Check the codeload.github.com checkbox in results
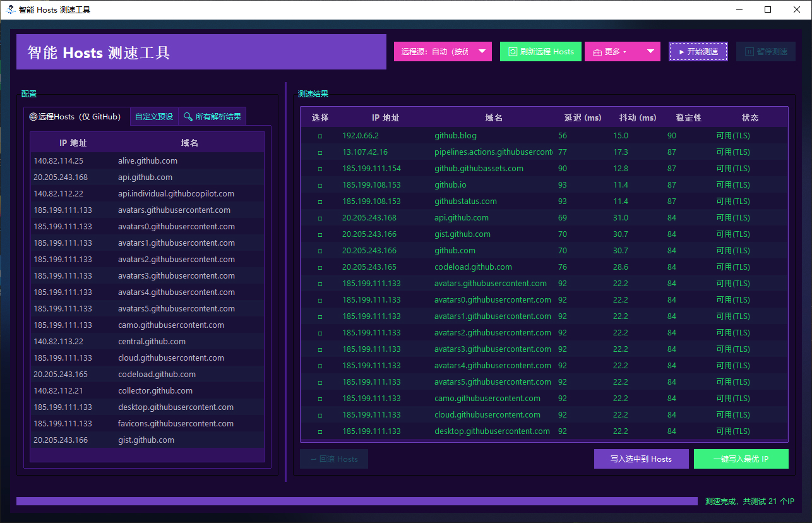Image resolution: width=812 pixels, height=523 pixels. click(x=319, y=267)
